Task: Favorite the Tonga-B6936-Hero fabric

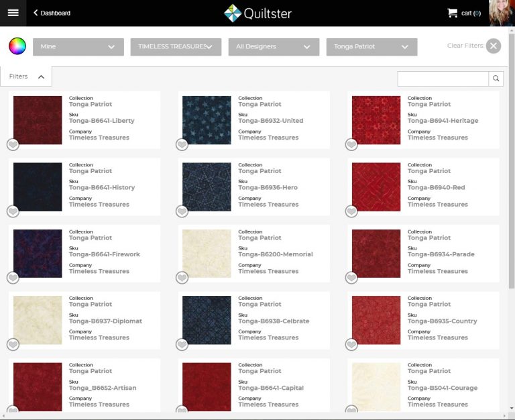Action: 182,211
